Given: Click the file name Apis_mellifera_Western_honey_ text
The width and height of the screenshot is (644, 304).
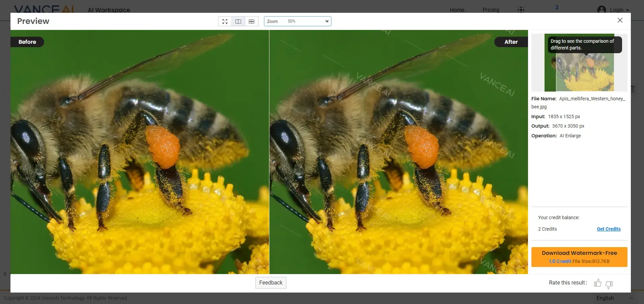Looking at the screenshot, I should pos(592,99).
